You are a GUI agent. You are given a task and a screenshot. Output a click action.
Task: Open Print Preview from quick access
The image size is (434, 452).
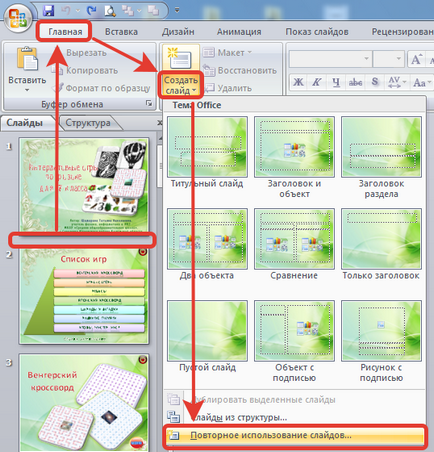(x=110, y=11)
